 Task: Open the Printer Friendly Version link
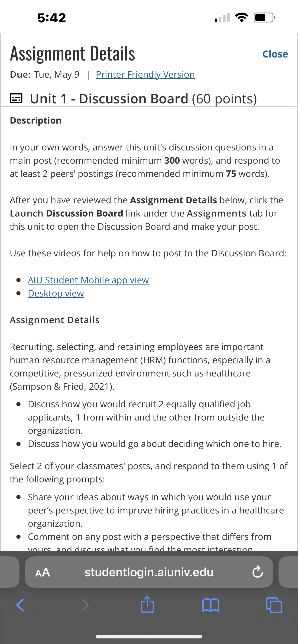[x=145, y=74]
